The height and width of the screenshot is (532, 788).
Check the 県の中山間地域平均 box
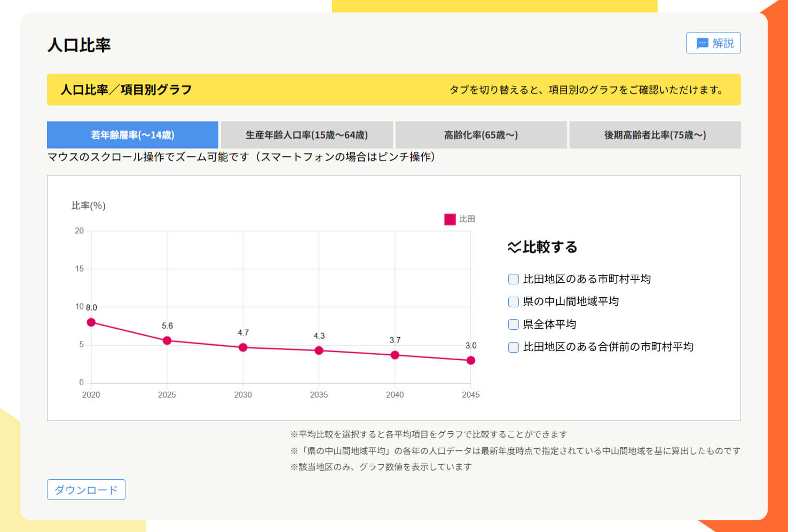click(514, 302)
